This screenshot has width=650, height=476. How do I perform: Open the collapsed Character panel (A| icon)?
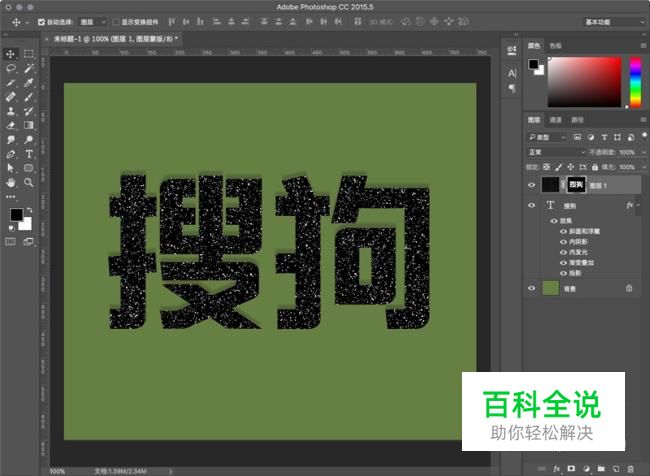coord(512,73)
